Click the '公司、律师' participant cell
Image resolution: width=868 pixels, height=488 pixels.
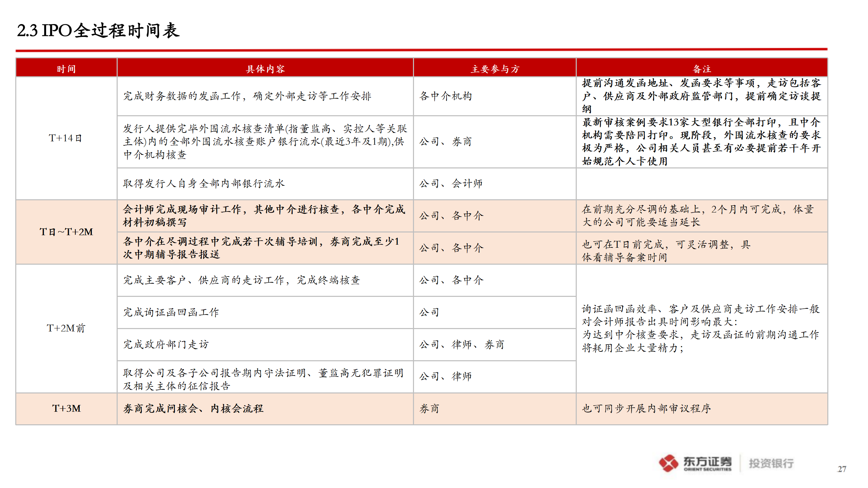coord(495,377)
